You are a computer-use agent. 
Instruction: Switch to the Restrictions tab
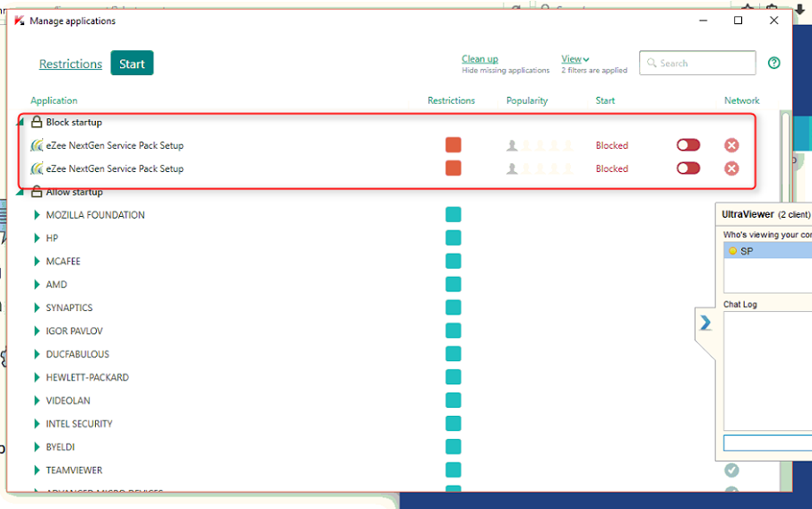[71, 64]
